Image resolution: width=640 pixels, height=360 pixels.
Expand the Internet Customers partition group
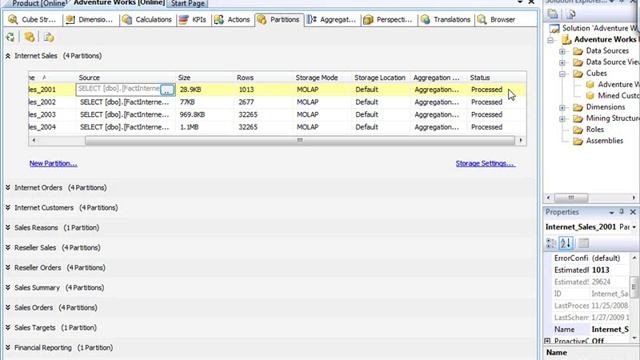[8, 207]
